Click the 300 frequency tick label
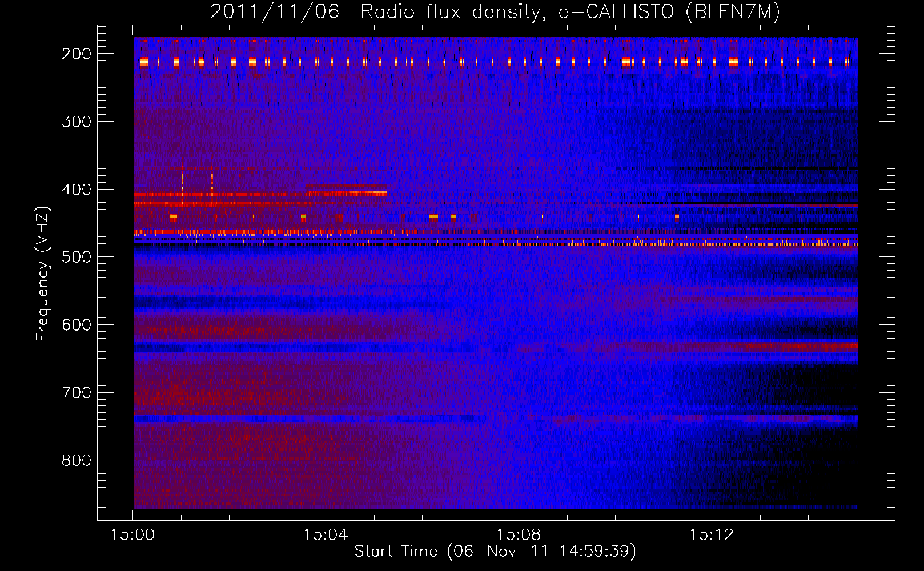 pyautogui.click(x=77, y=122)
